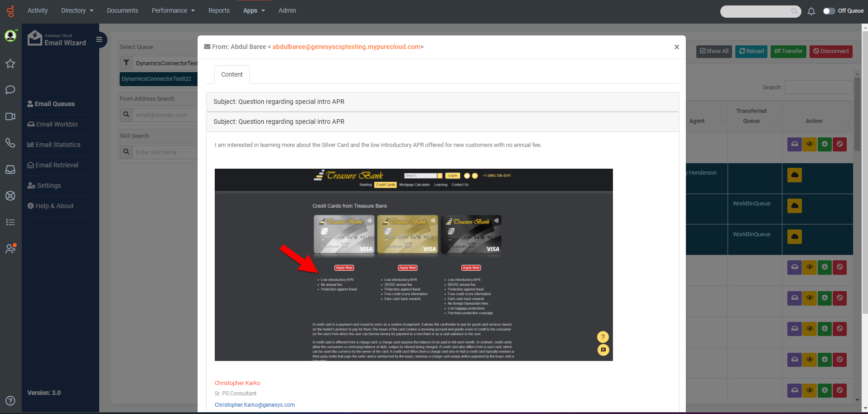Screen dimensions: 868x414
Task: Click the purple workbin icon in the first Action row
Action: point(794,144)
